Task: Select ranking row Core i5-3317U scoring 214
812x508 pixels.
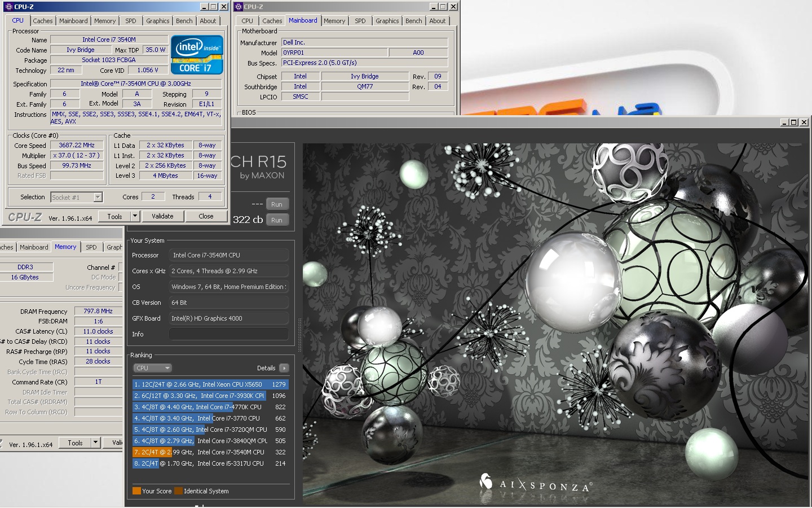Action: pos(211,463)
